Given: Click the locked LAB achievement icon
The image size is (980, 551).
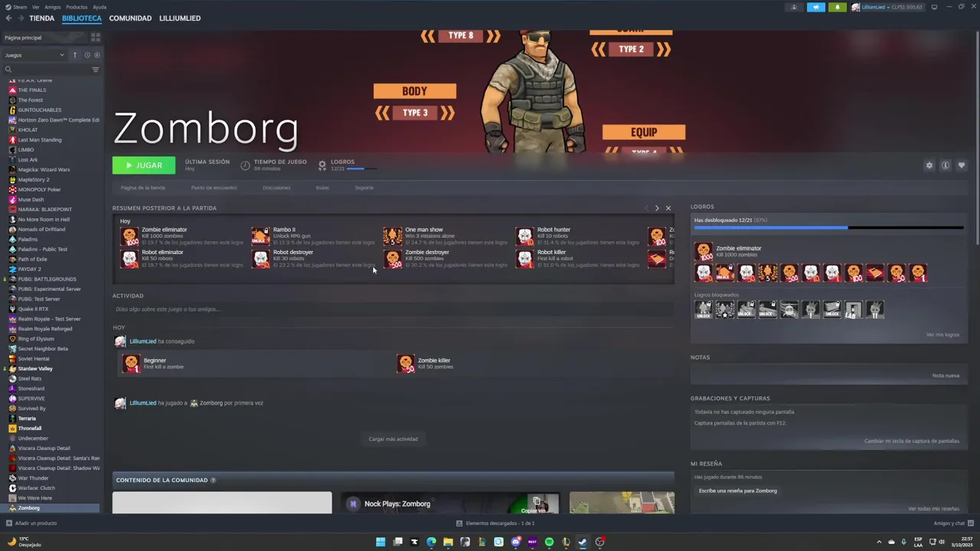Looking at the screenshot, I should (854, 309).
